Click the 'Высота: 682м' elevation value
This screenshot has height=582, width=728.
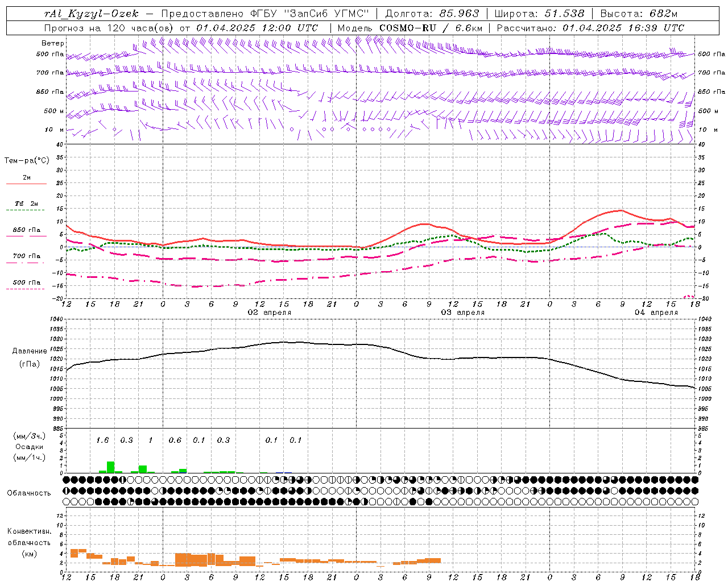pyautogui.click(x=639, y=14)
